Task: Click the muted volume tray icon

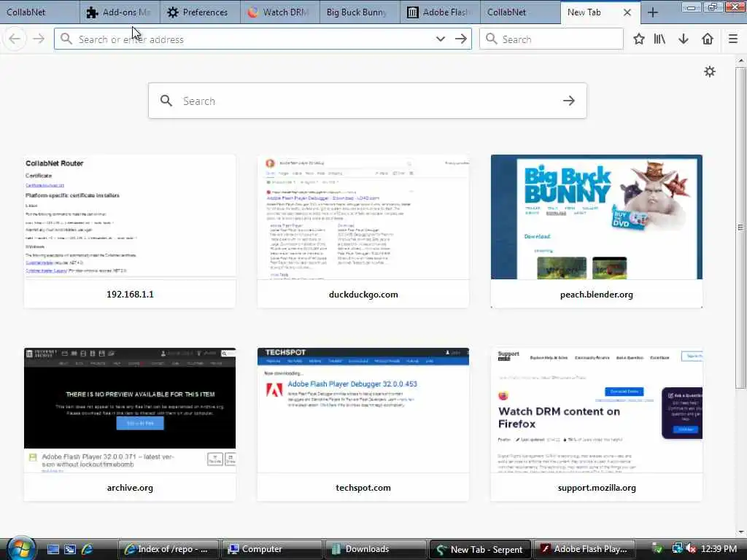Action: coord(691,549)
